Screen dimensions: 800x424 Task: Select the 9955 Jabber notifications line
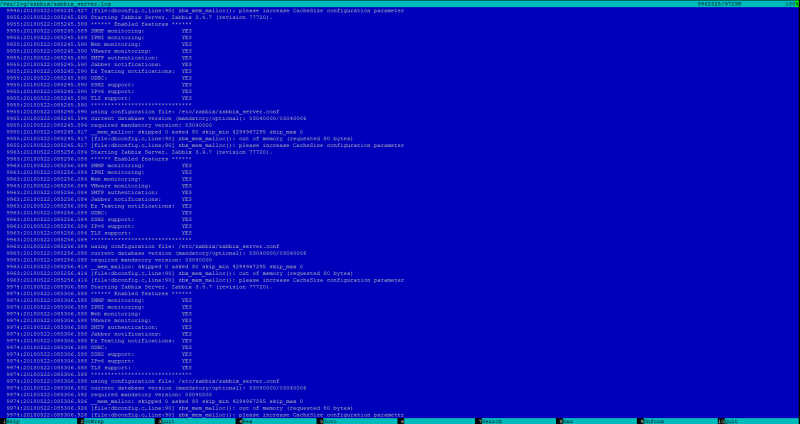click(x=99, y=64)
